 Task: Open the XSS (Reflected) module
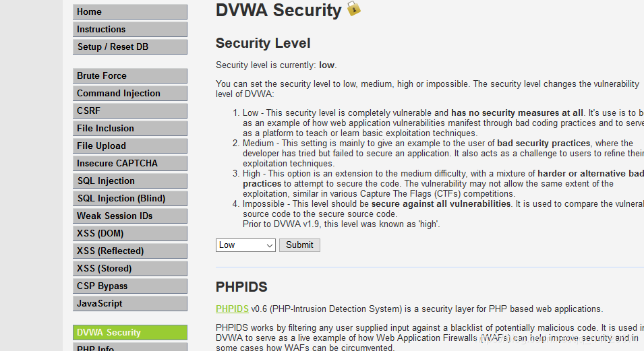[129, 251]
